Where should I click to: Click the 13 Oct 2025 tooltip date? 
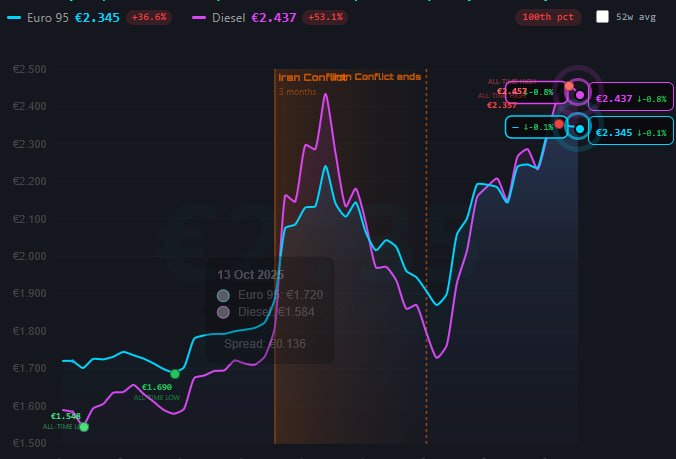tap(250, 275)
